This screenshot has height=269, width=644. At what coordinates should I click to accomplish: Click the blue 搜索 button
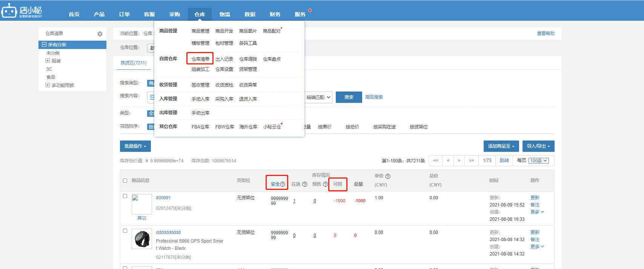[349, 97]
